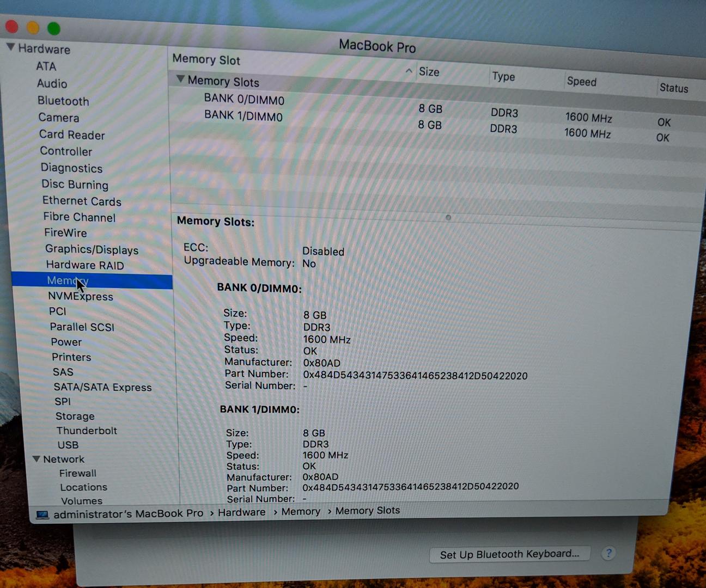Click the pane divider handle dot
Image resolution: width=706 pixels, height=588 pixels.
click(x=448, y=217)
